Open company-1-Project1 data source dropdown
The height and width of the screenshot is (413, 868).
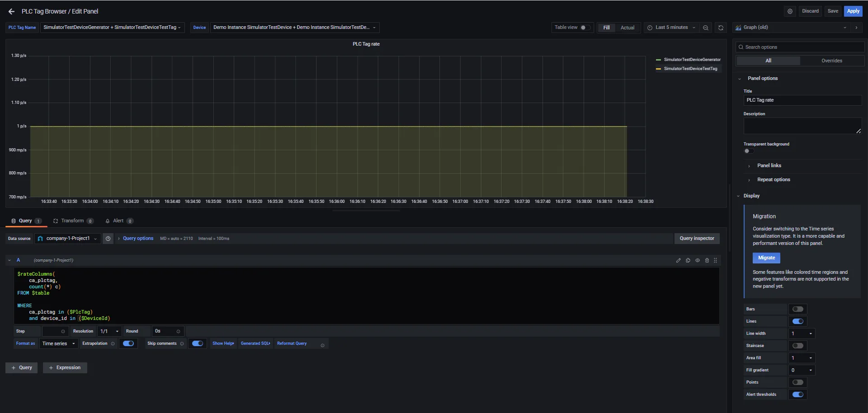coord(68,239)
